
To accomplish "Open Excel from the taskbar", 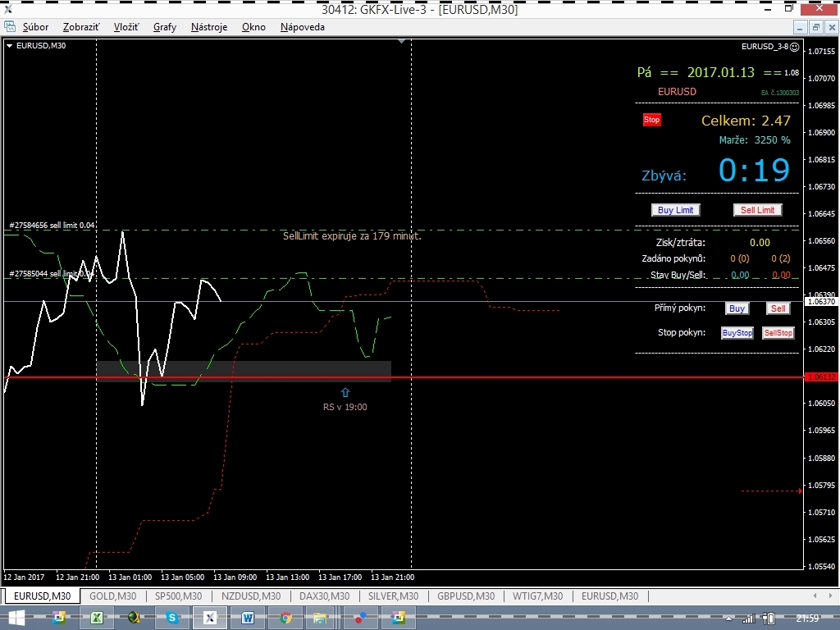I will (x=97, y=619).
